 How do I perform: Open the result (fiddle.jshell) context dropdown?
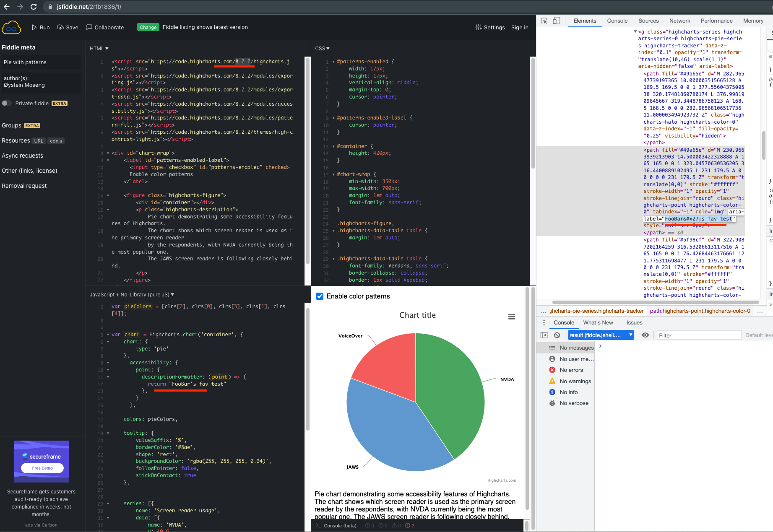pyautogui.click(x=601, y=335)
